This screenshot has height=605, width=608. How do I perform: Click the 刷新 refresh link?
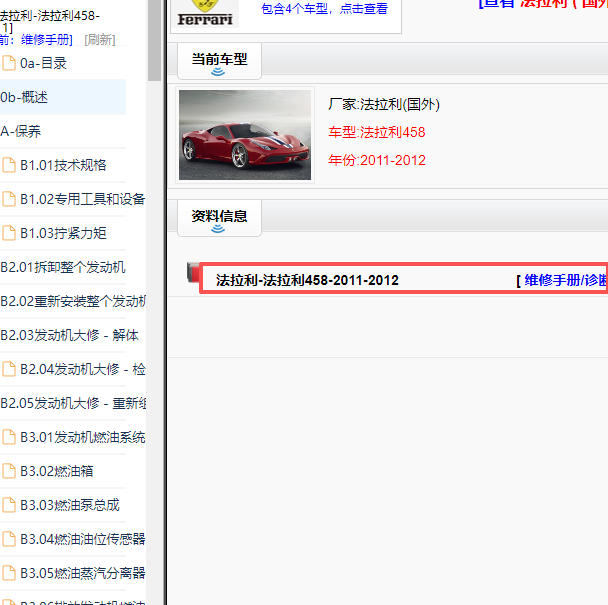(100, 40)
